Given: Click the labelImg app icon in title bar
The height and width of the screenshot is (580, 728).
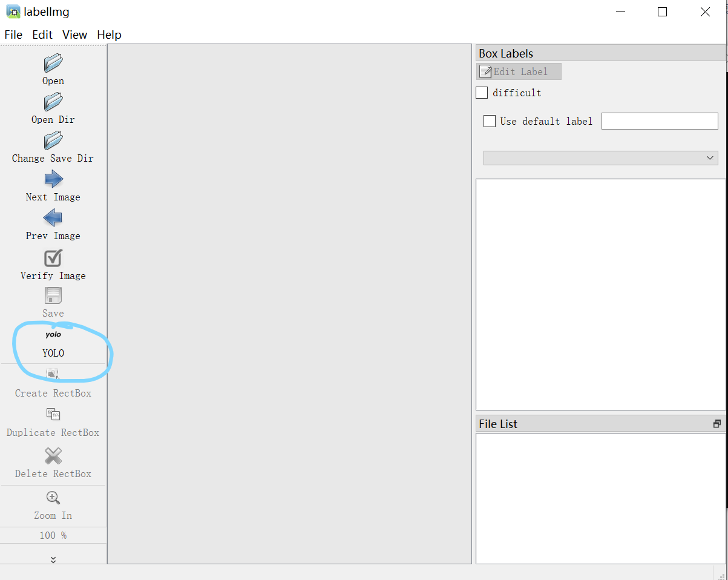Looking at the screenshot, I should (x=13, y=12).
